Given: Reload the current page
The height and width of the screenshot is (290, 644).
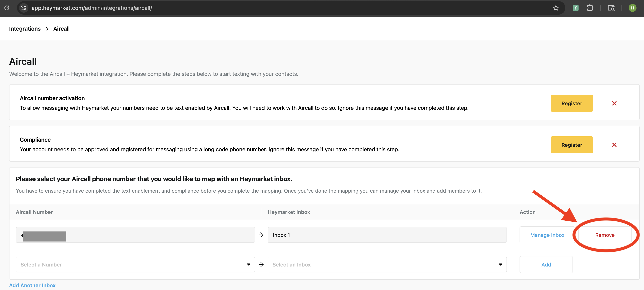Looking at the screenshot, I should click(7, 8).
